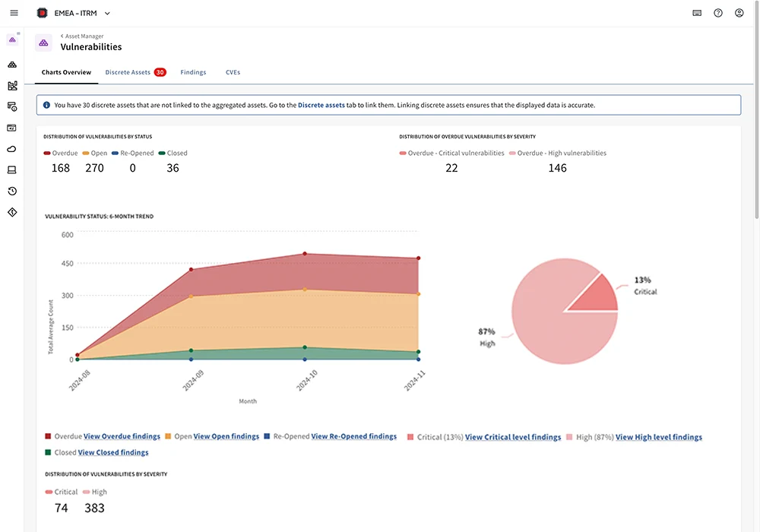Open the Discrete Assets tab
The height and width of the screenshot is (532, 760).
[x=129, y=72]
